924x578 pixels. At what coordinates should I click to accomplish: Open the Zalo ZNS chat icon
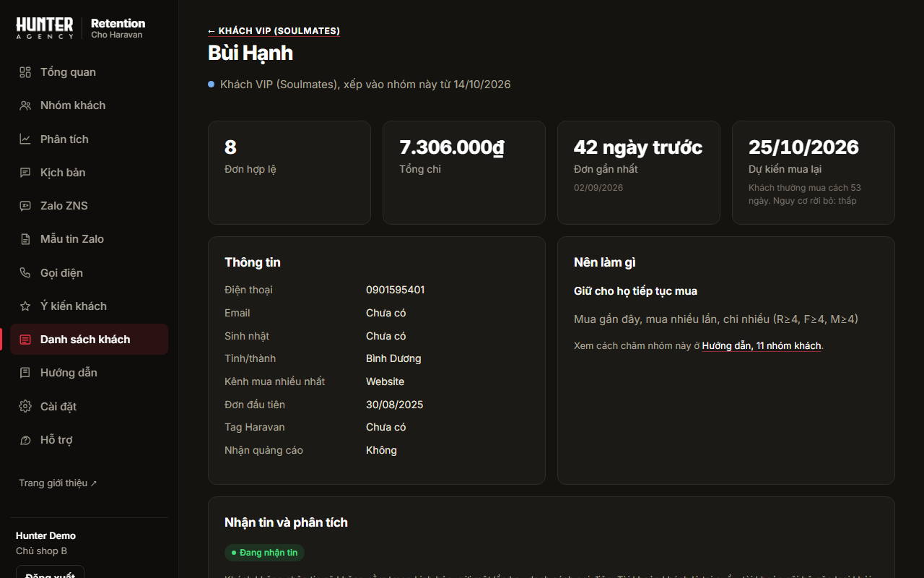point(25,206)
